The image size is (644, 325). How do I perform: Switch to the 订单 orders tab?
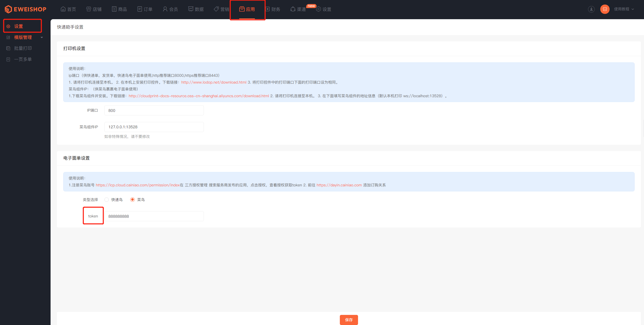145,9
